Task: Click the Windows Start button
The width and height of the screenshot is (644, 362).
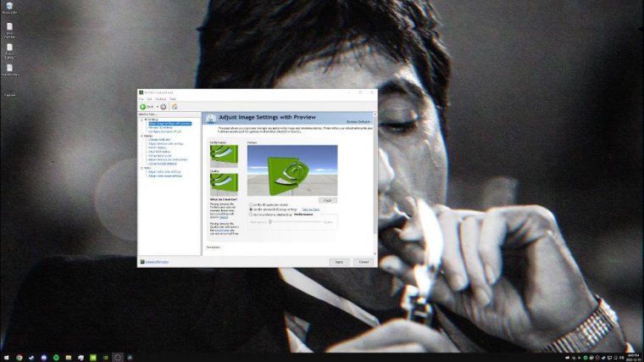Action: pos(6,357)
